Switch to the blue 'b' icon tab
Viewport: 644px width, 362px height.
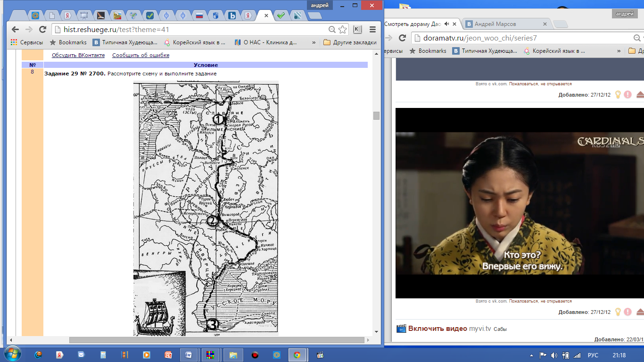pos(232,16)
